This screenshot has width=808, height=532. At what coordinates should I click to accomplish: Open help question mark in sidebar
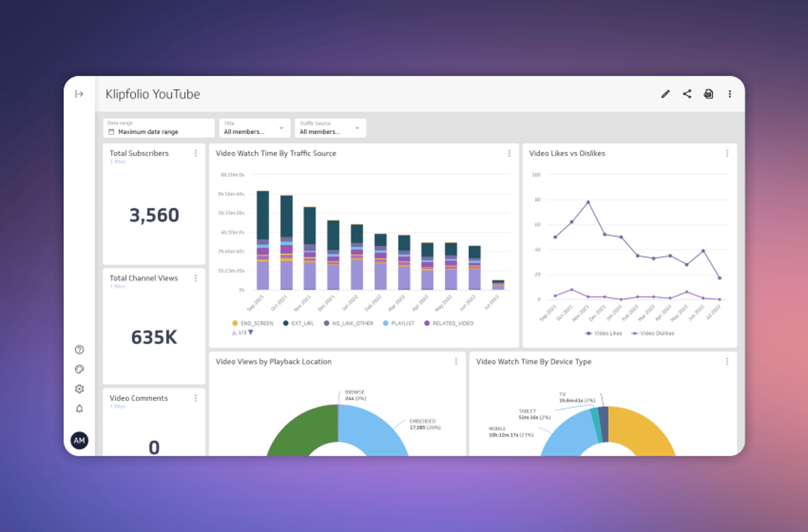coord(79,350)
